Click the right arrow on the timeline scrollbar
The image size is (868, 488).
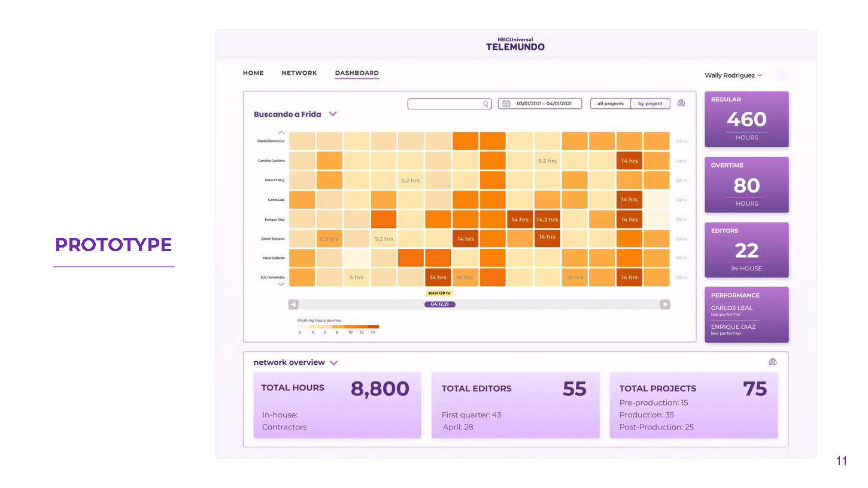(664, 304)
